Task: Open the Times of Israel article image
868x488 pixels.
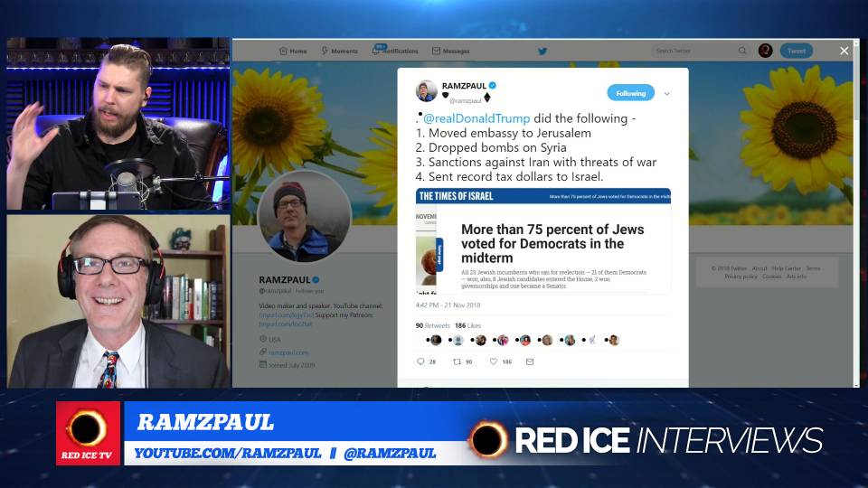Action: pyautogui.click(x=543, y=241)
